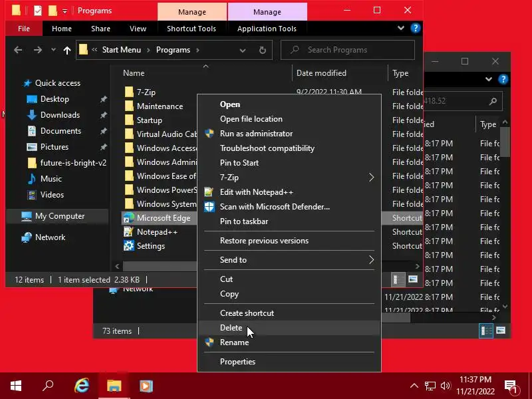The image size is (532, 399).
Task: Show hidden system tray icons
Action: (414, 386)
